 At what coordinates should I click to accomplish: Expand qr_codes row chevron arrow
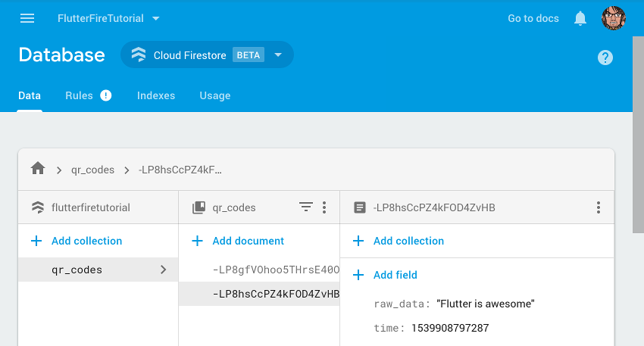pos(164,270)
